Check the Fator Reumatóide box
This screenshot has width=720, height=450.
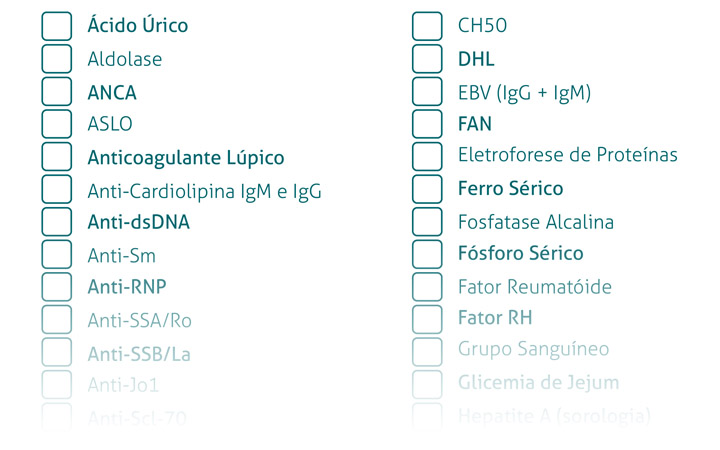pyautogui.click(x=427, y=287)
